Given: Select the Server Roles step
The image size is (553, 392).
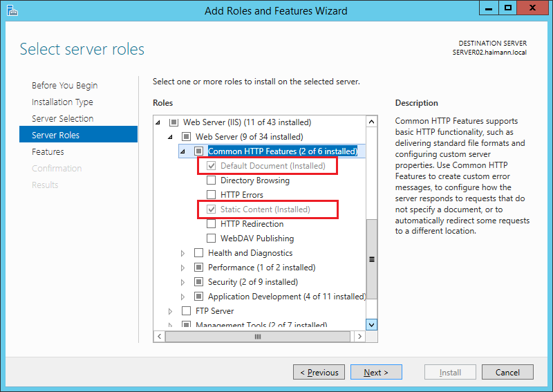Looking at the screenshot, I should 78,134.
